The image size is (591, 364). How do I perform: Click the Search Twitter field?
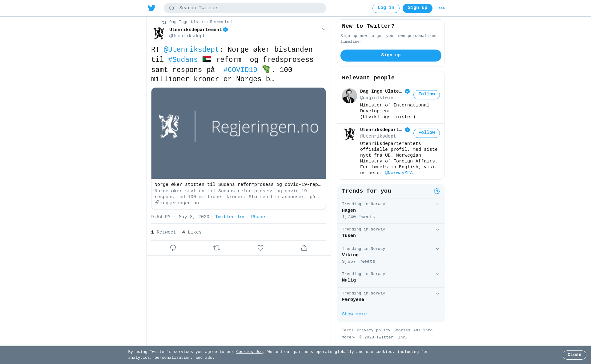pos(245,8)
